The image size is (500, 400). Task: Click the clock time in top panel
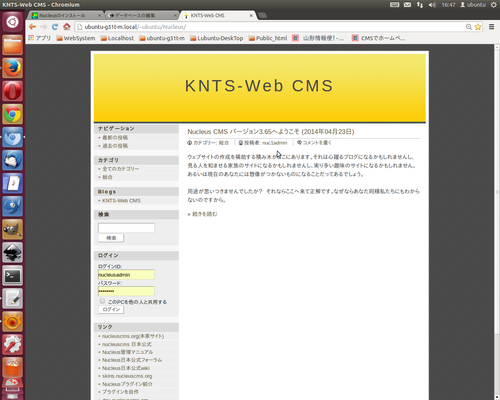pyautogui.click(x=448, y=5)
